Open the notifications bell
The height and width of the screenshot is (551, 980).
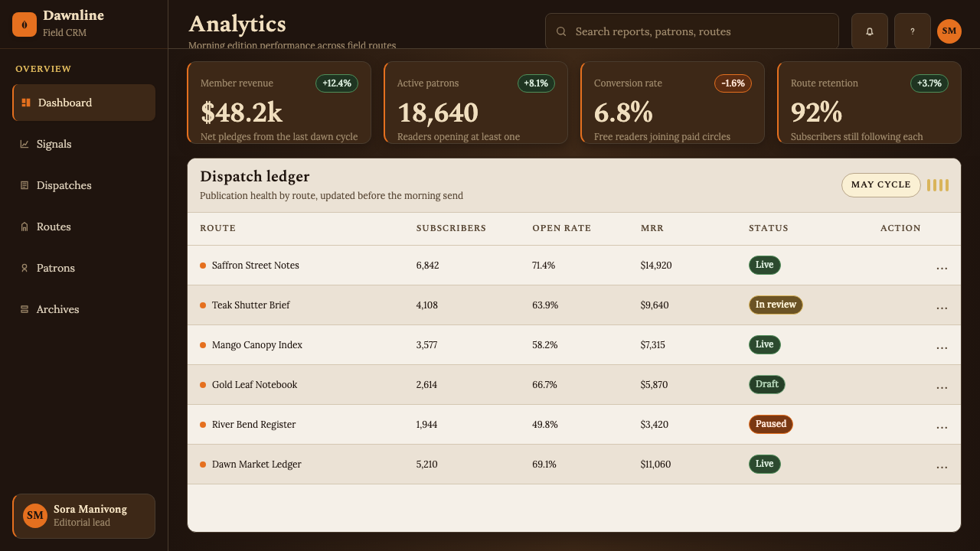coord(870,31)
